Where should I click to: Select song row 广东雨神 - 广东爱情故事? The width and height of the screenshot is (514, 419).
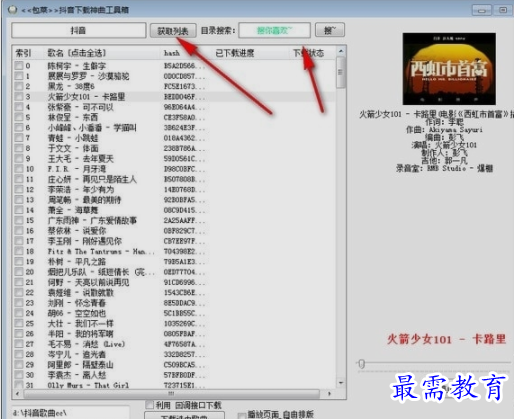(x=173, y=221)
